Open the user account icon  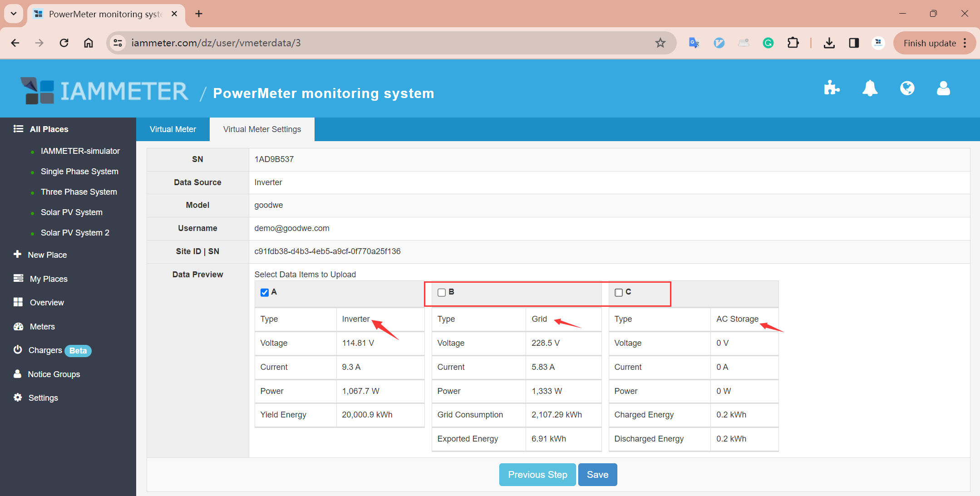[943, 88]
